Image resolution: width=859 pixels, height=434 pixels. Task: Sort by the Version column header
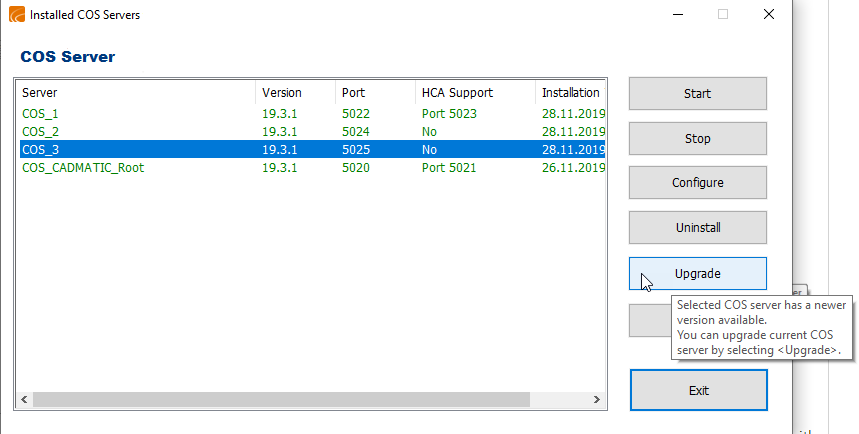point(294,93)
